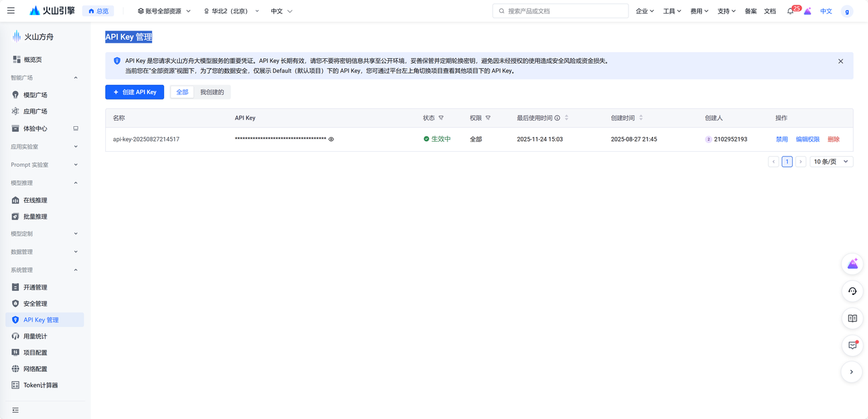Expand the floating panel right arrow
The image size is (868, 419).
[852, 372]
